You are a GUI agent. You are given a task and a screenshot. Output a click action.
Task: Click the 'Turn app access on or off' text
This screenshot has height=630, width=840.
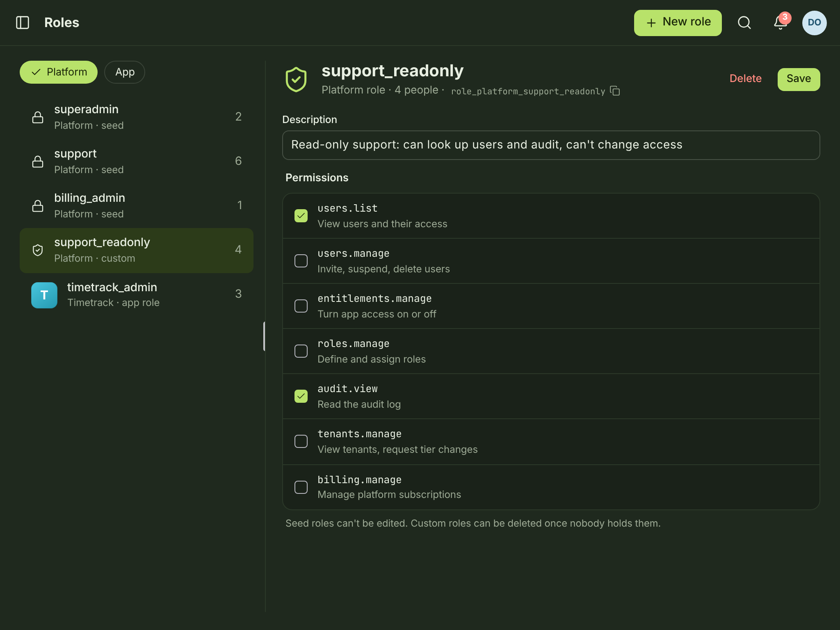pos(377,314)
